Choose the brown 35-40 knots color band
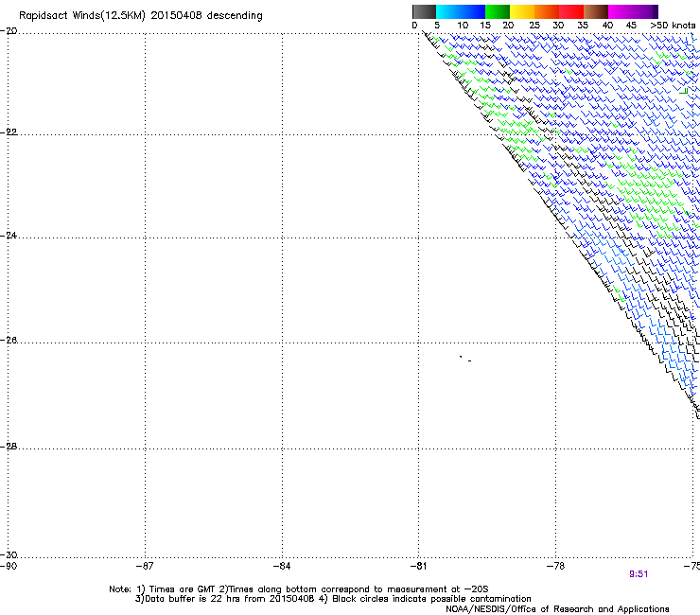Image resolution: width=700 pixels, height=615 pixels. [596, 11]
